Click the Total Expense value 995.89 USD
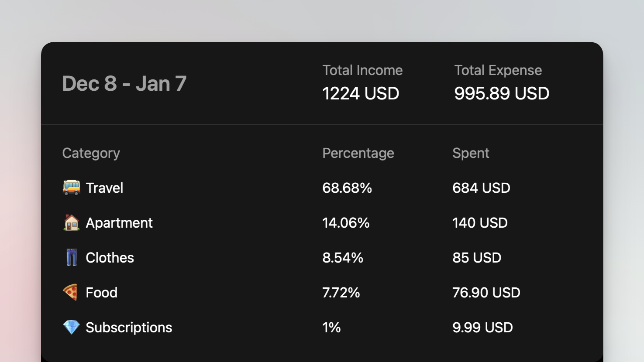The height and width of the screenshot is (362, 644). click(501, 93)
